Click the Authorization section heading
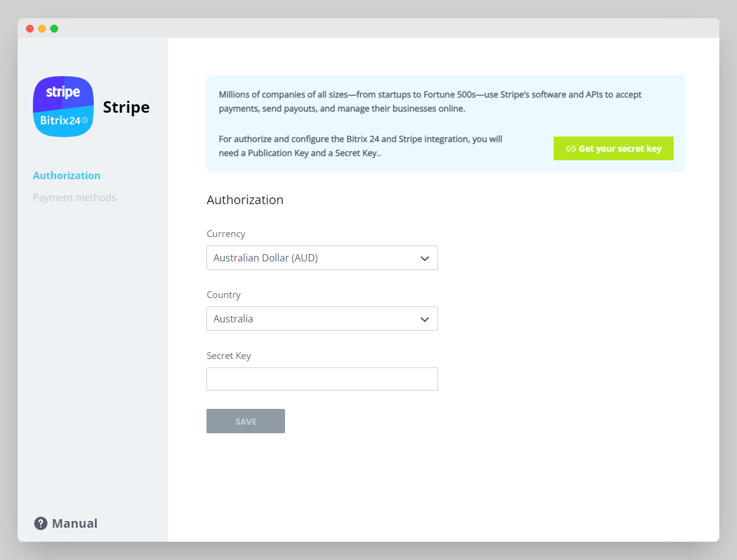The image size is (737, 560). tap(245, 200)
